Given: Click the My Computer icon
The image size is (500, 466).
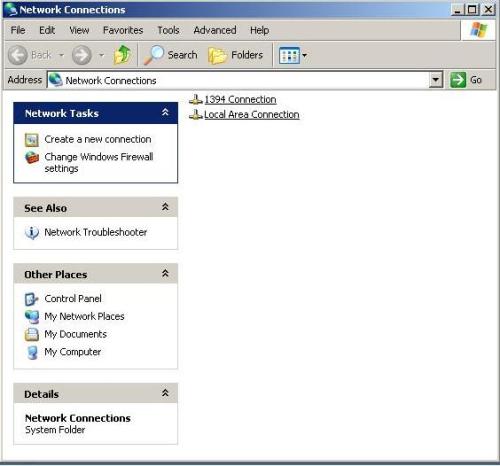Looking at the screenshot, I should [32, 352].
